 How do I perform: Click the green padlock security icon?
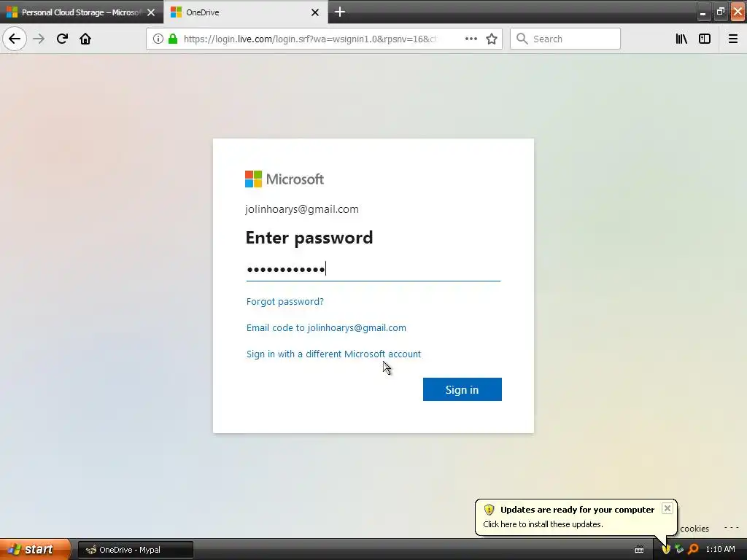coord(173,39)
